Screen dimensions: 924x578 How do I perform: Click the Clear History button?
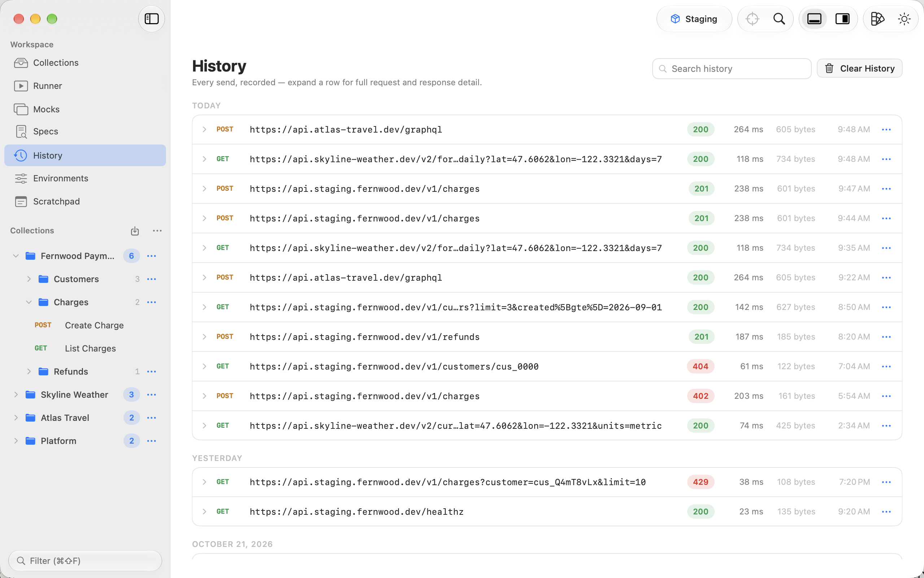(x=859, y=68)
